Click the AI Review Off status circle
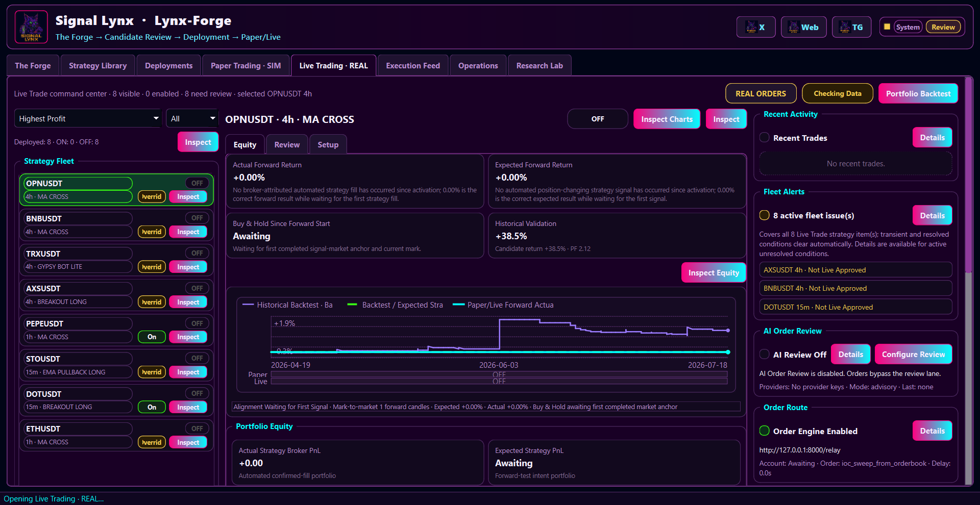The width and height of the screenshot is (980, 505). [x=765, y=354]
